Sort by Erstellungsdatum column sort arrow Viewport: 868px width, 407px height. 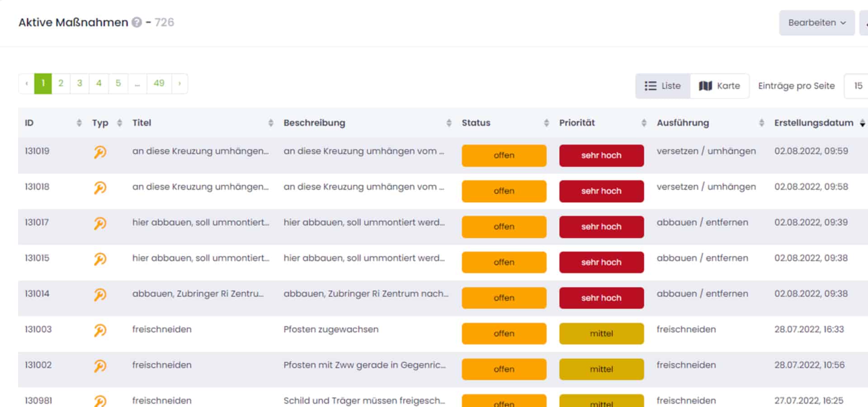tap(862, 123)
